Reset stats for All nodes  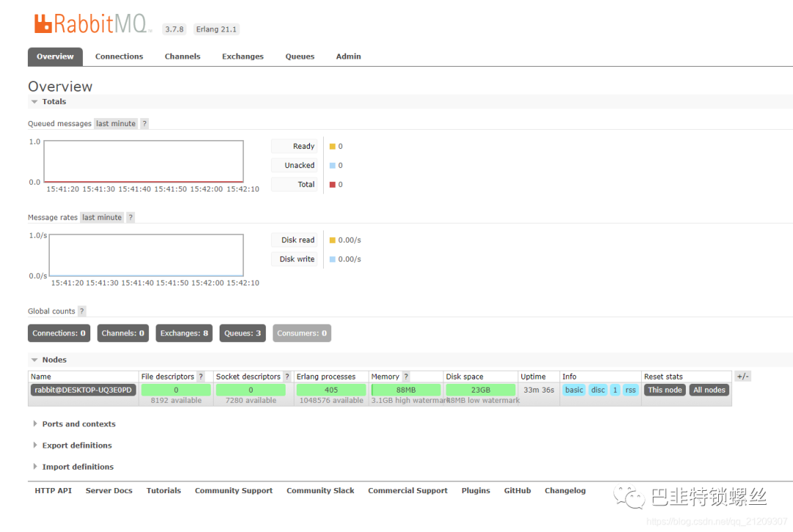tap(709, 390)
